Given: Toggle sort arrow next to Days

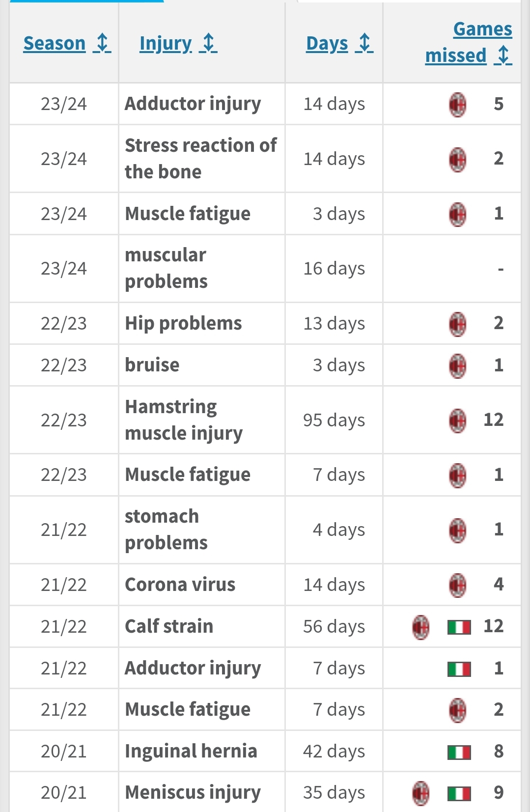Looking at the screenshot, I should point(364,43).
